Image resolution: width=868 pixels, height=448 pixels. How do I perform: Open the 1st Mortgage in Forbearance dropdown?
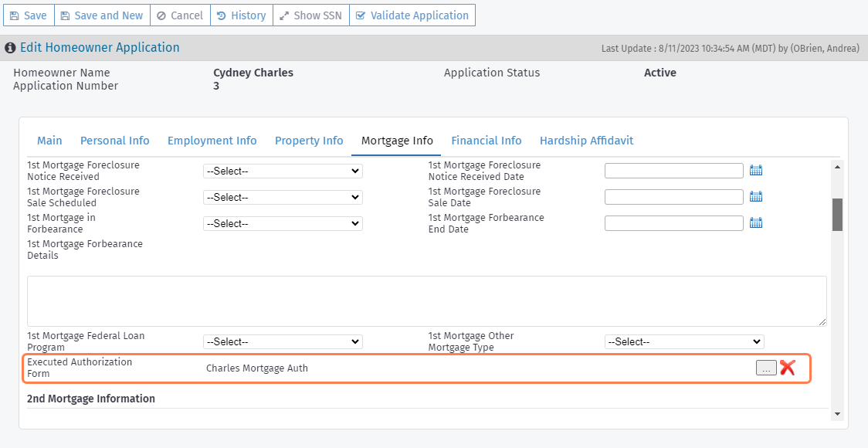[x=283, y=222]
